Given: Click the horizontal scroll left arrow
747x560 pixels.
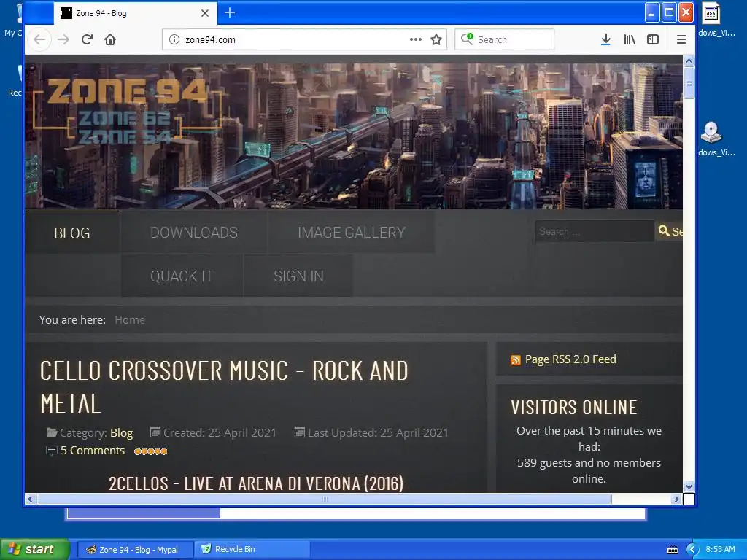Looking at the screenshot, I should tap(31, 499).
